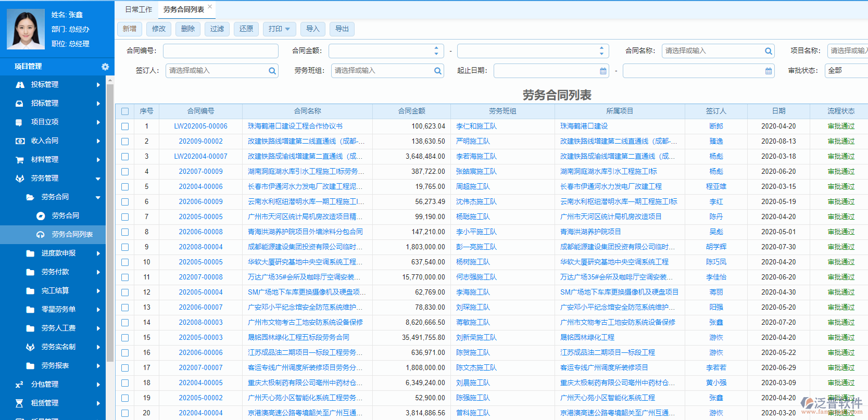The width and height of the screenshot is (868, 420).
Task: Check row for contract 202007-00008
Action: point(125,277)
